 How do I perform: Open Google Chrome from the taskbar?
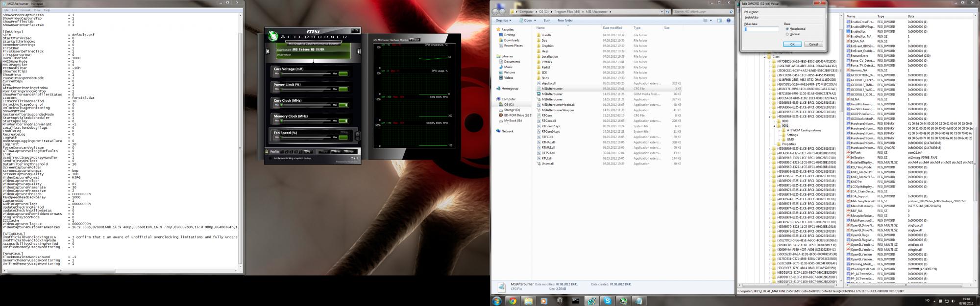coord(513,301)
